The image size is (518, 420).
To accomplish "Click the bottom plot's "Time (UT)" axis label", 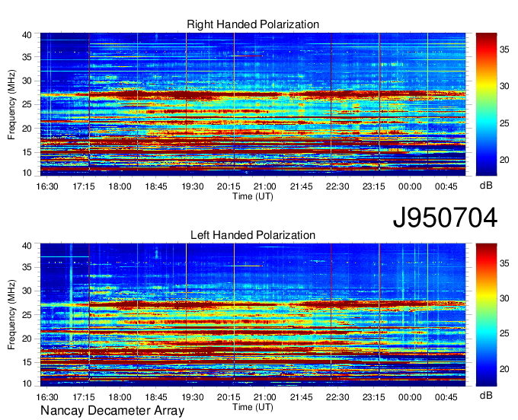I will (x=253, y=407).
